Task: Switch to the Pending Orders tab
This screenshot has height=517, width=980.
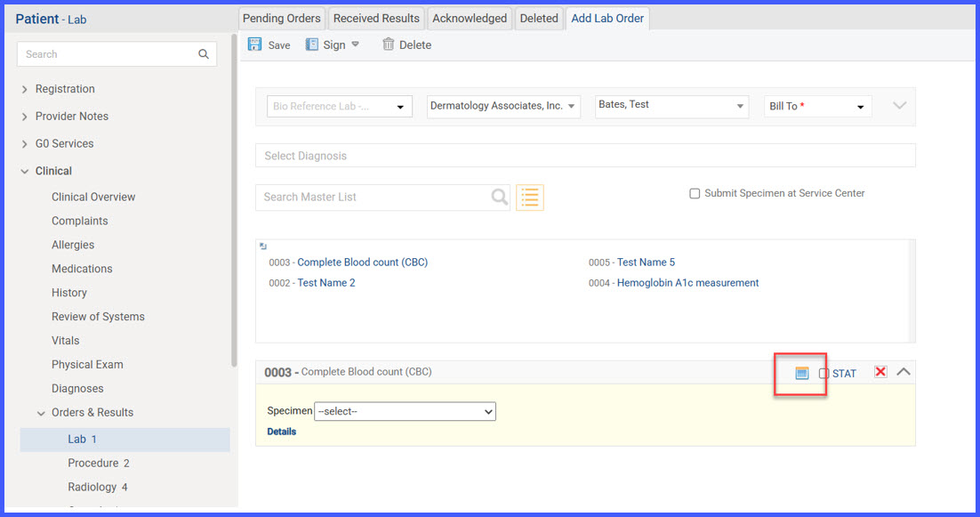Action: (x=281, y=18)
